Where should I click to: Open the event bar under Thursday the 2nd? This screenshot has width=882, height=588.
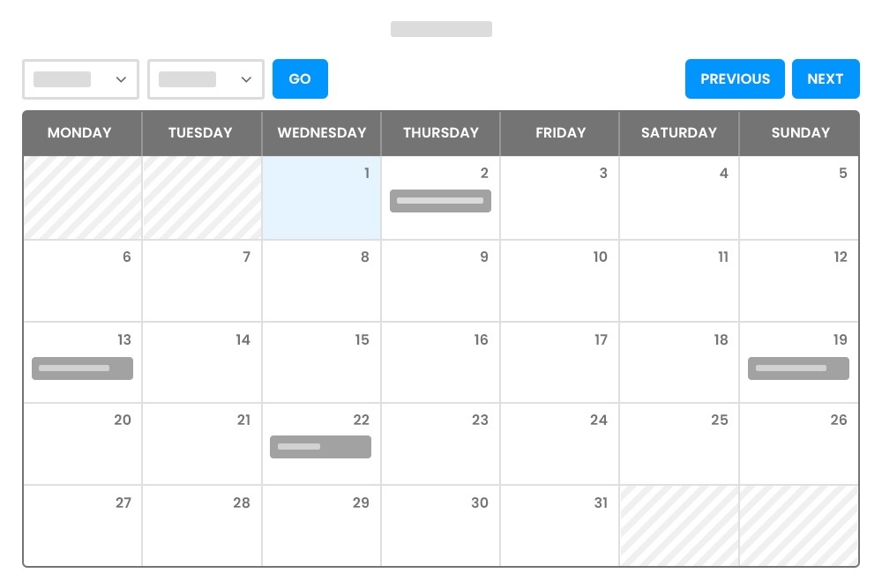click(x=440, y=201)
